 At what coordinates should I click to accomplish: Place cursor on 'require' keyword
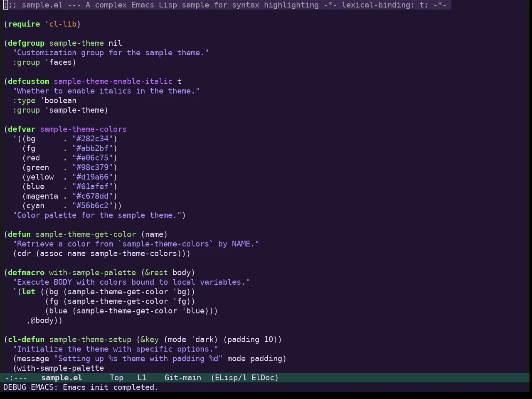pyautogui.click(x=24, y=24)
